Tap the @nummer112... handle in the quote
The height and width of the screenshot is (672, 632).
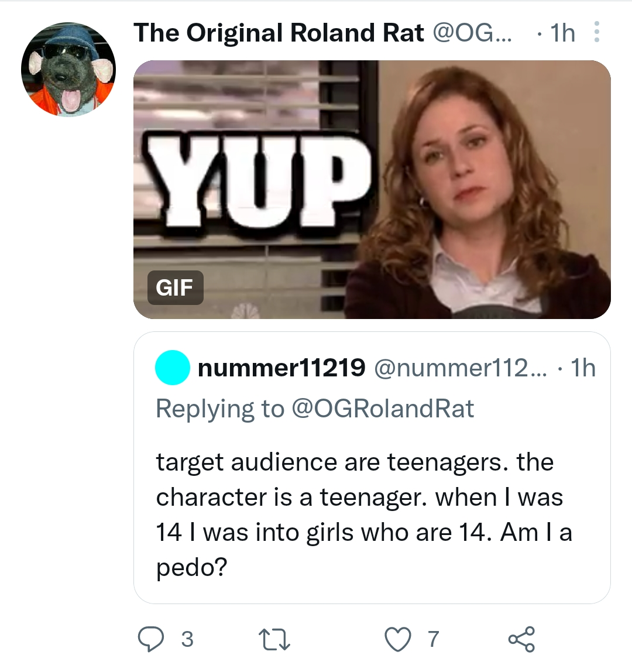[x=458, y=368]
